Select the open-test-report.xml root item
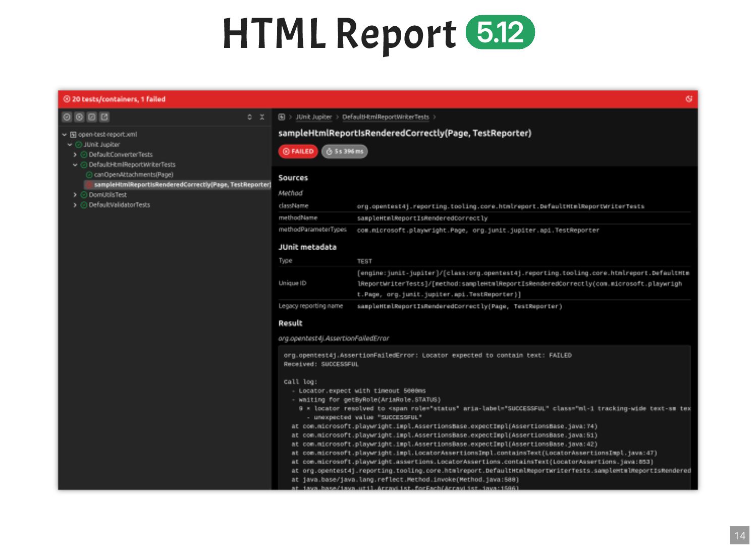Screen dimensions: 756x551 [x=107, y=135]
